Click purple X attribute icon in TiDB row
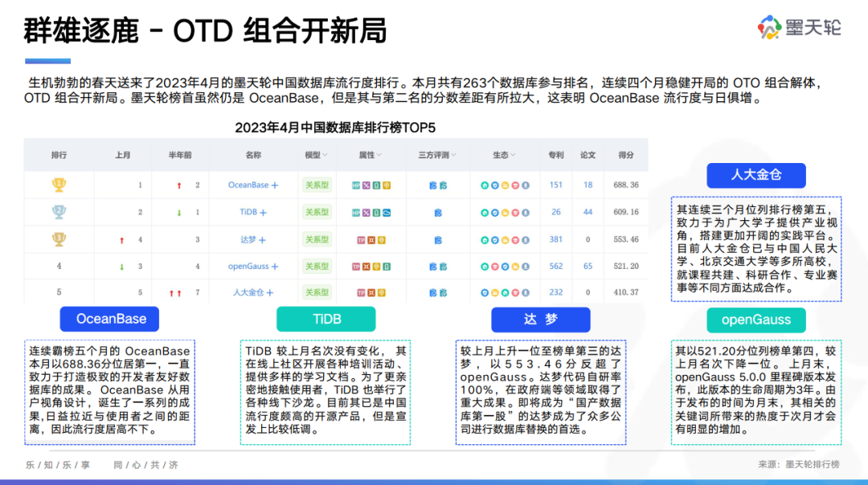 tap(366, 212)
